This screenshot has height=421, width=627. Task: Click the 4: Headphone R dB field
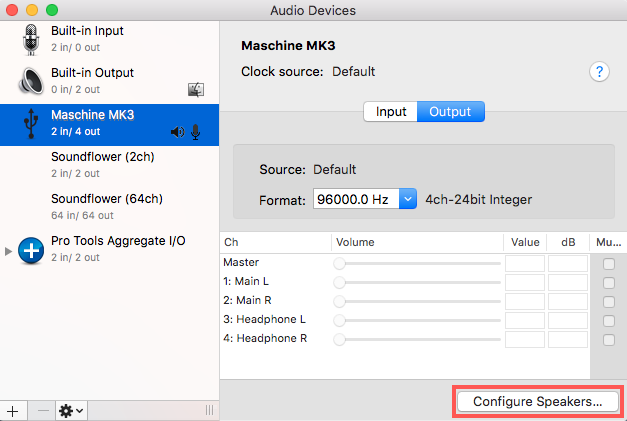568,339
